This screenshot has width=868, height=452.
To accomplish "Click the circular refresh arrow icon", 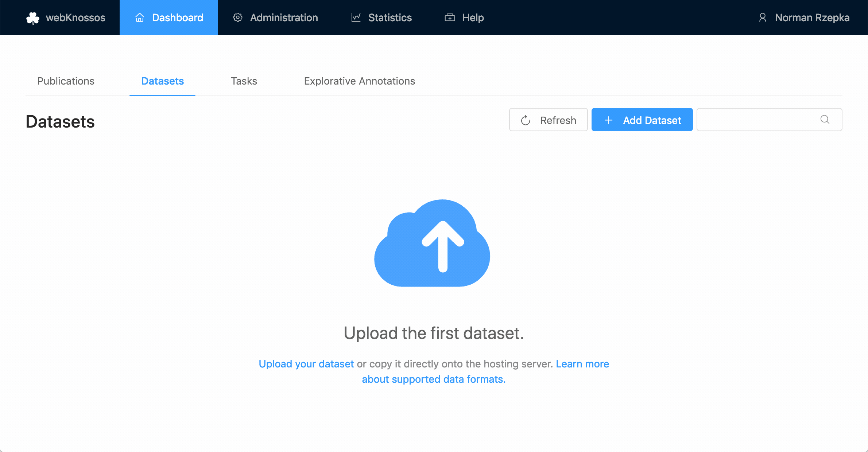I will [x=526, y=120].
